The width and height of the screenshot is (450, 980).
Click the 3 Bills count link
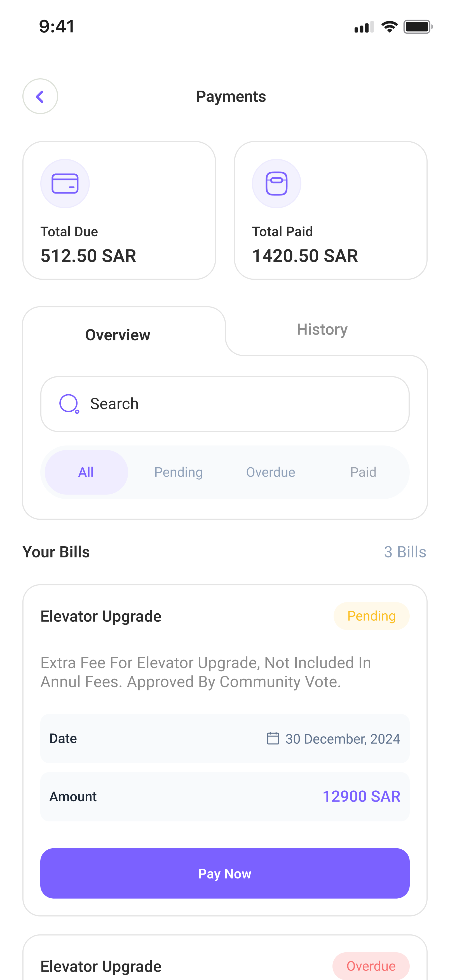tap(405, 552)
